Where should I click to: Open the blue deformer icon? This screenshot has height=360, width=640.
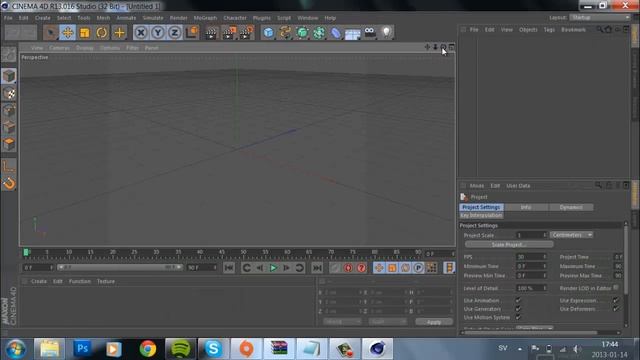pos(336,32)
